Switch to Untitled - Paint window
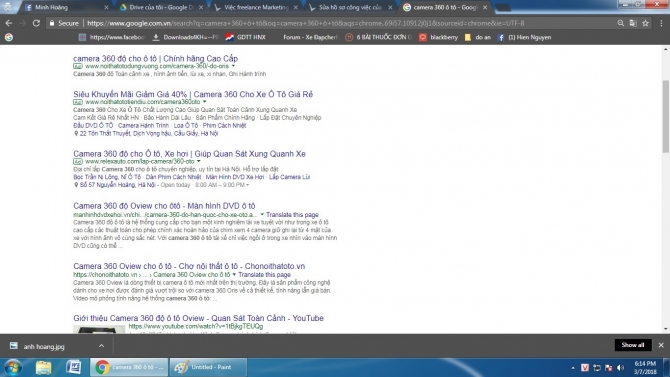This screenshot has width=670, height=377. [x=208, y=368]
